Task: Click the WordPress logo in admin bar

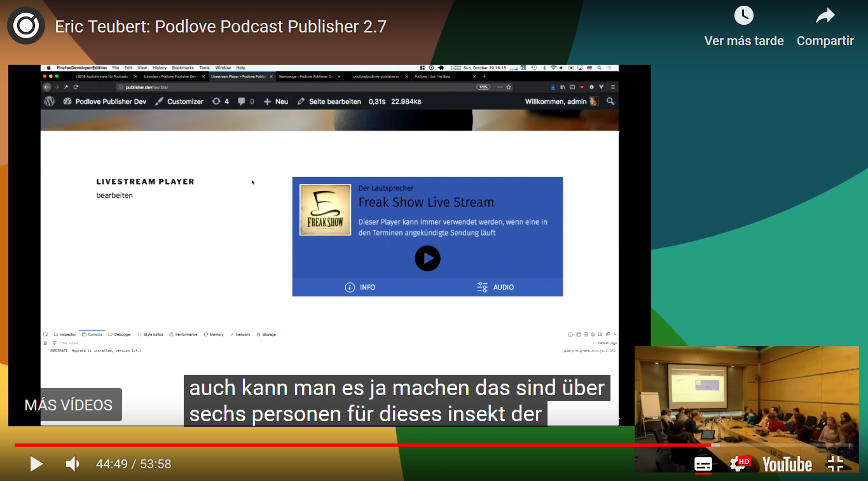Action: [x=49, y=101]
